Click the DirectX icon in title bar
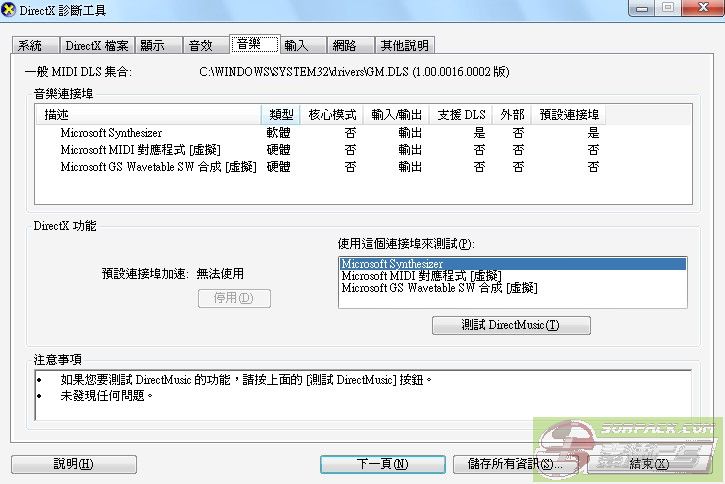 pos(9,10)
